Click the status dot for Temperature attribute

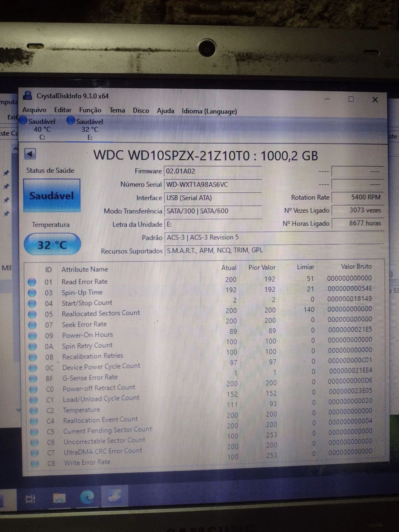click(x=34, y=410)
